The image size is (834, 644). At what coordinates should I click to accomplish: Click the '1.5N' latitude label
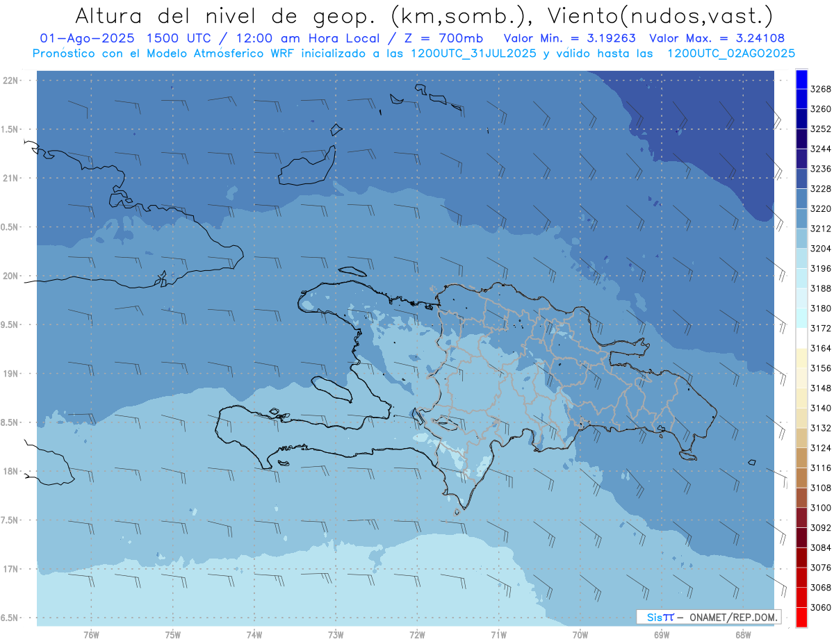pyautogui.click(x=10, y=129)
